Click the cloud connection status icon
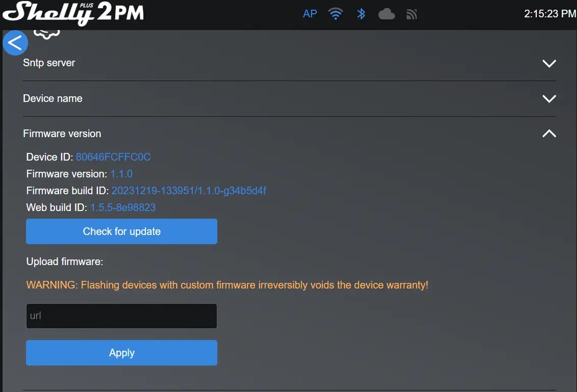This screenshot has height=392, width=577. (386, 14)
